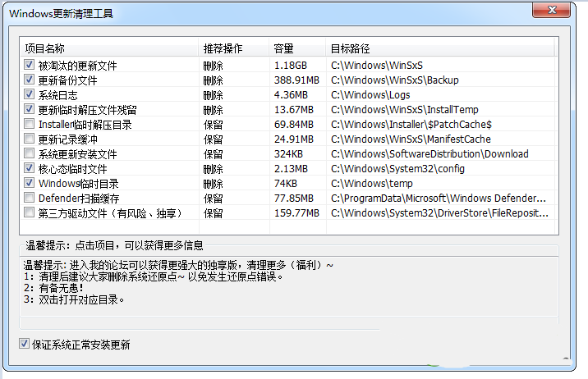The width and height of the screenshot is (588, 379).
Task: Select the 第三方驱动文件（有风险、独享） item name
Action: click(x=110, y=213)
